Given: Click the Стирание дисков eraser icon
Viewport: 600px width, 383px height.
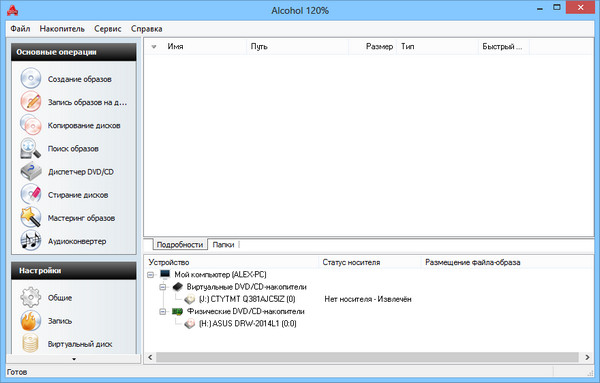Looking at the screenshot, I should click(31, 194).
